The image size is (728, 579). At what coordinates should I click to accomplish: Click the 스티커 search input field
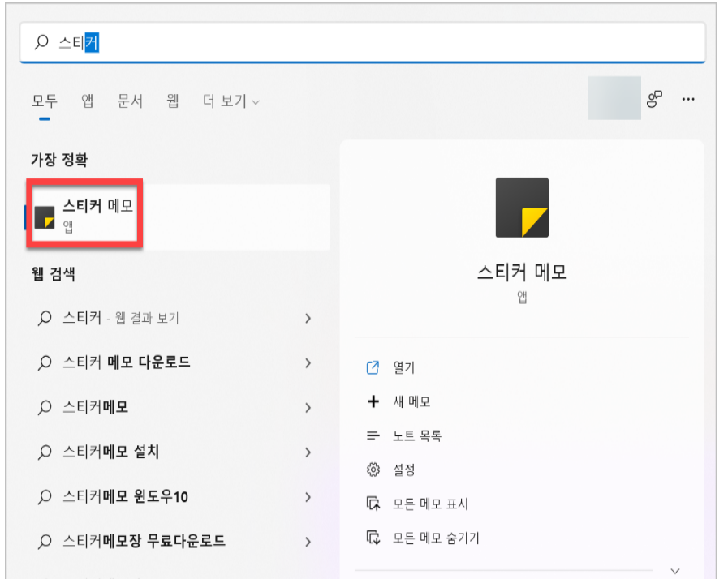click(x=362, y=42)
